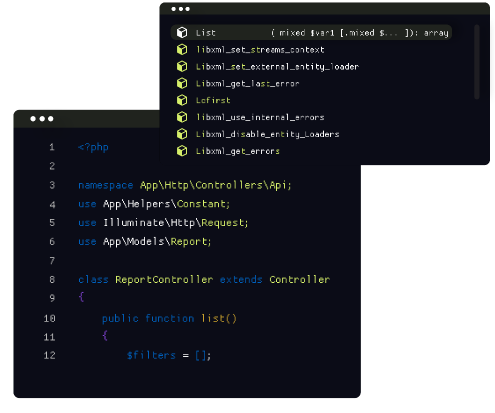Screen dimensions: 495x413
Task: Pick libxml_disable_entity_loaders suggestion
Action: coord(267,134)
